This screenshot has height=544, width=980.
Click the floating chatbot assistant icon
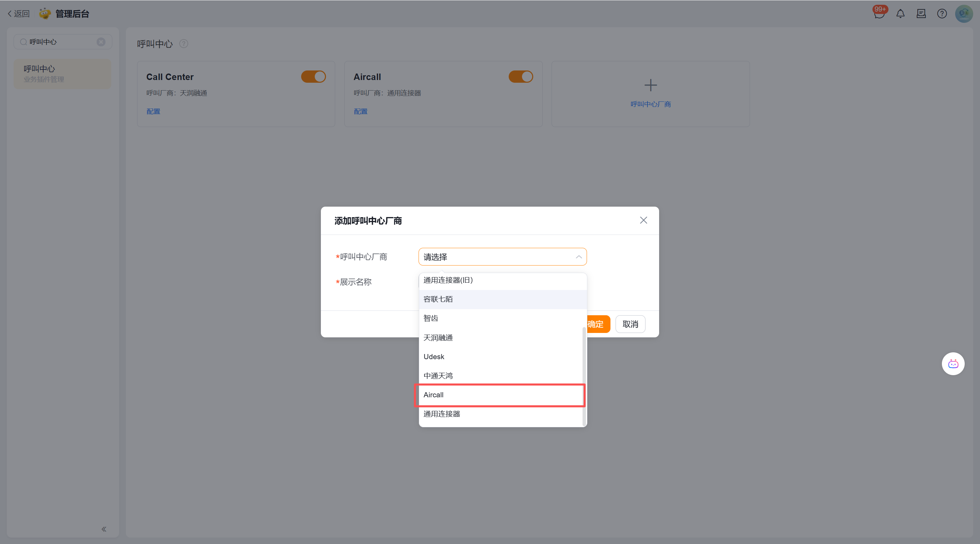(953, 364)
